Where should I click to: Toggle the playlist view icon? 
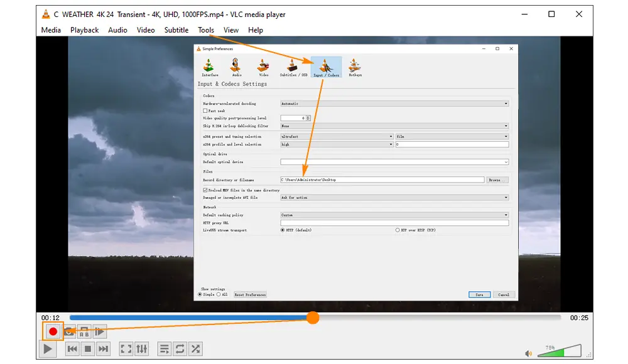tap(164, 349)
